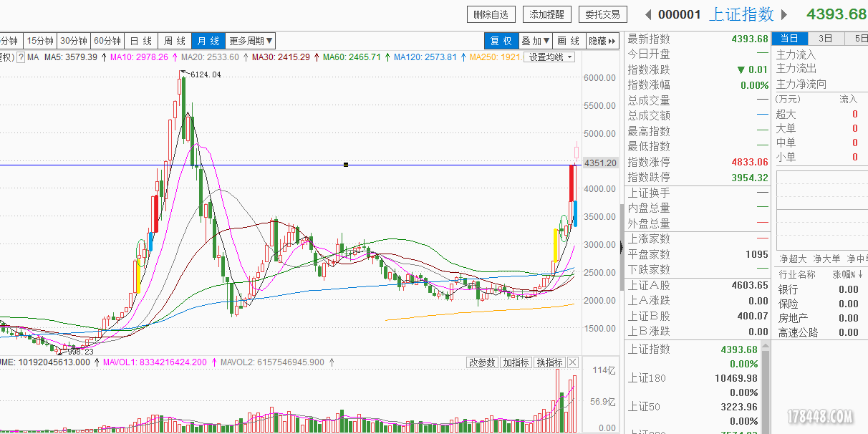
Task: Switch to 15分钟 chart period
Action: click(40, 41)
